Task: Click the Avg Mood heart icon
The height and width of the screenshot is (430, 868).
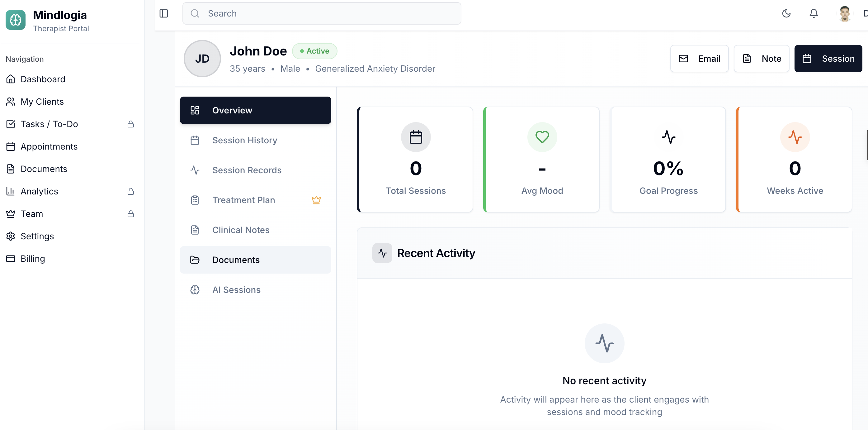Action: point(542,137)
